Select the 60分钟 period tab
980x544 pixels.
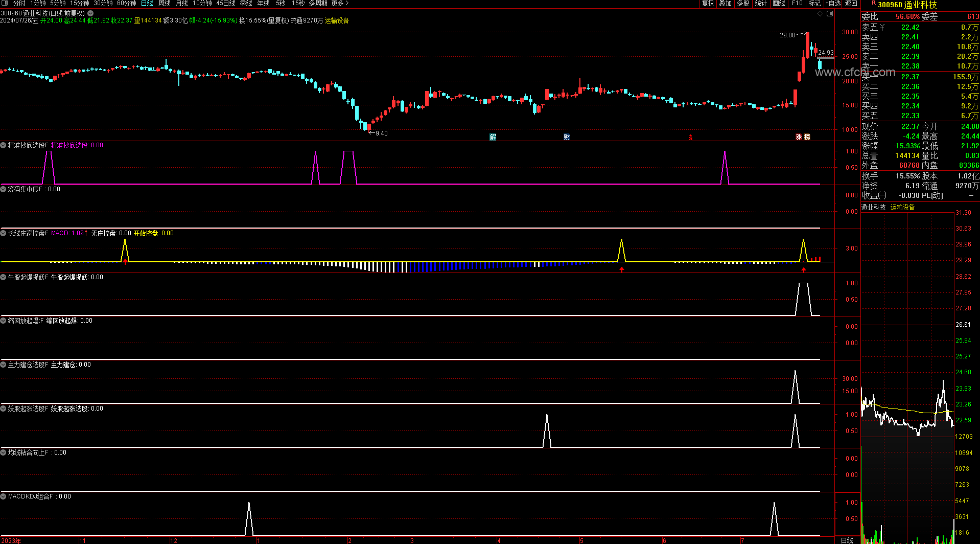(x=126, y=4)
